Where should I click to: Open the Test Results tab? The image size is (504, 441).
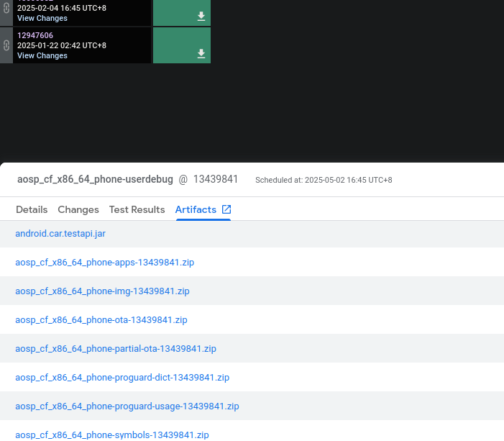(x=137, y=210)
